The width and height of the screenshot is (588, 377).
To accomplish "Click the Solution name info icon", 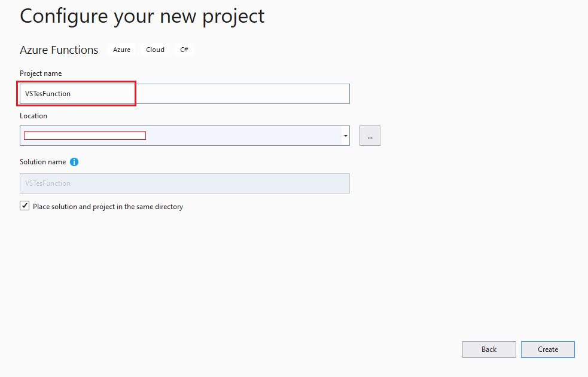I will [x=74, y=162].
